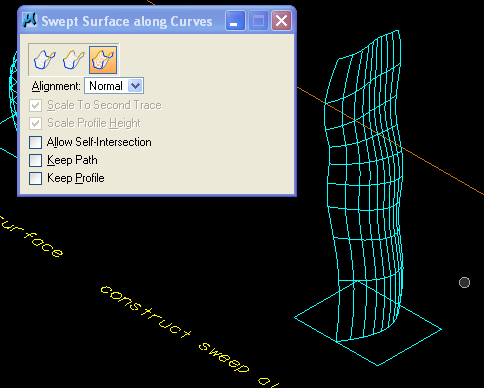Click the highlighted orange sweep method icon
This screenshot has width=484, height=388.
[103, 60]
